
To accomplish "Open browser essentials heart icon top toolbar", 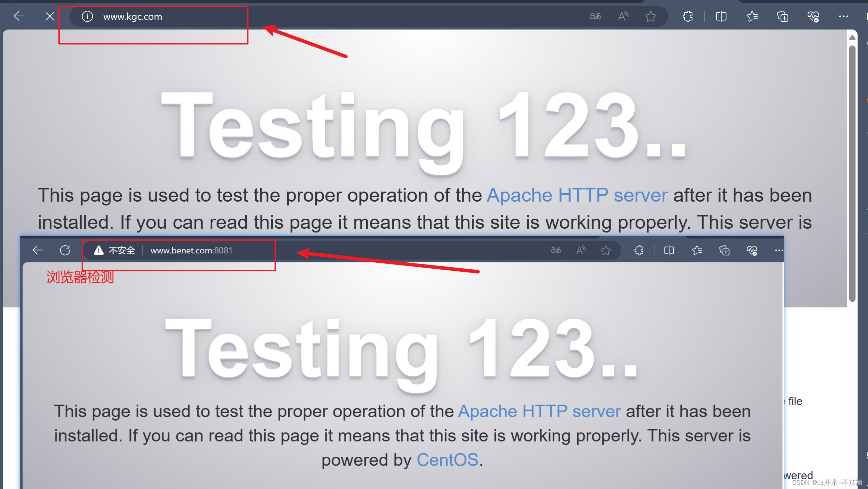I will pyautogui.click(x=813, y=16).
